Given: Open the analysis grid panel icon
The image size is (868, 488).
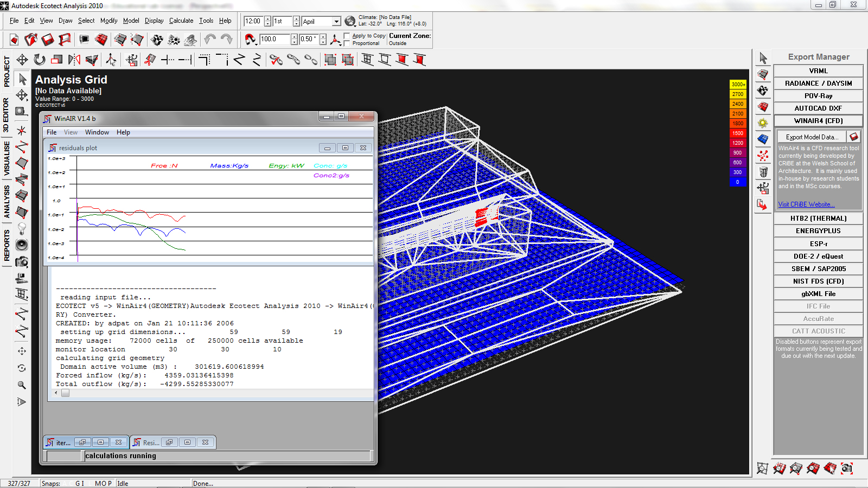Looking at the screenshot, I should 763,139.
